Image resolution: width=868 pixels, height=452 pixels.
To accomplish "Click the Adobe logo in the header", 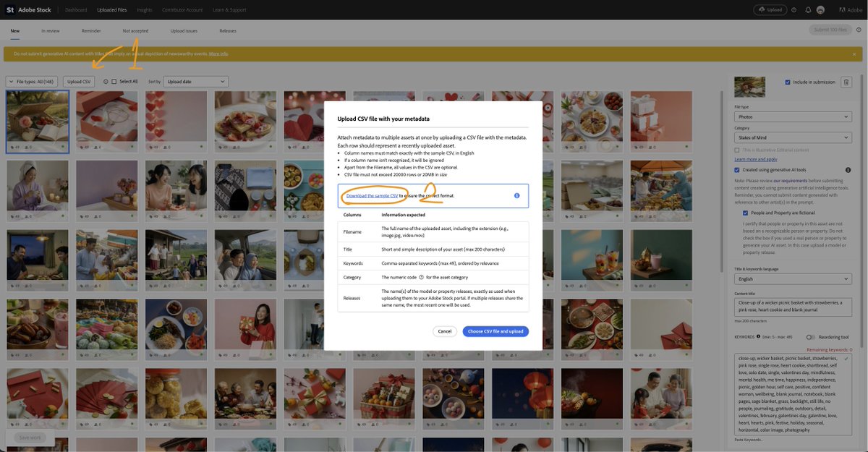I will pyautogui.click(x=849, y=10).
